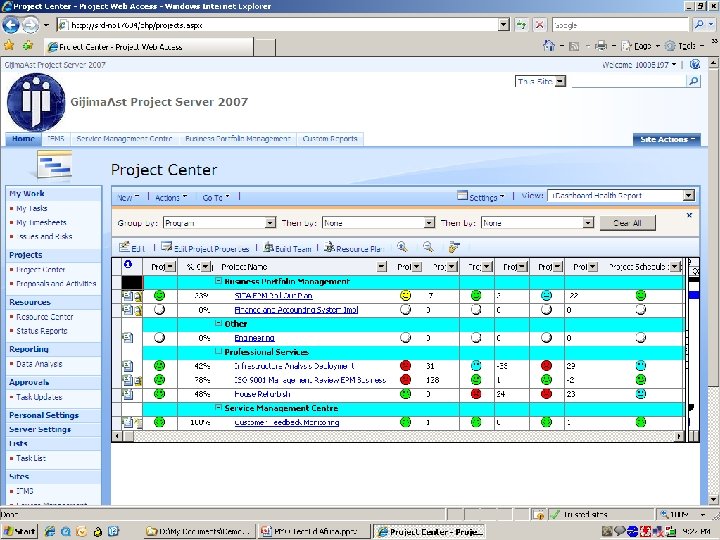Click document icon beside Engineering row
Viewport: 720px width, 540px height.
pyautogui.click(x=128, y=338)
